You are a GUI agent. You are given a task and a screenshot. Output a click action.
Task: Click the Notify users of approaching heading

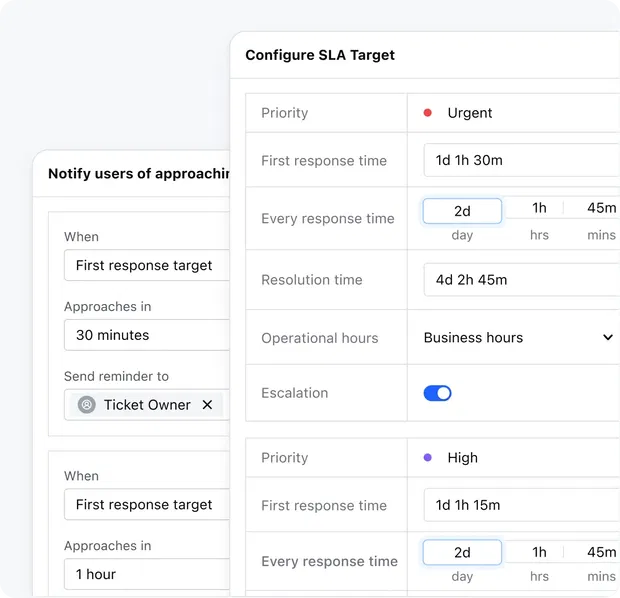coord(139,174)
